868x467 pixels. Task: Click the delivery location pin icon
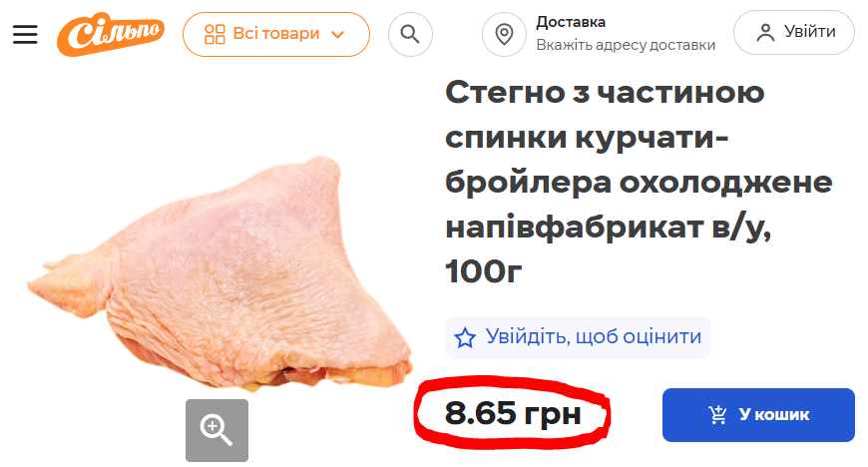(x=504, y=34)
